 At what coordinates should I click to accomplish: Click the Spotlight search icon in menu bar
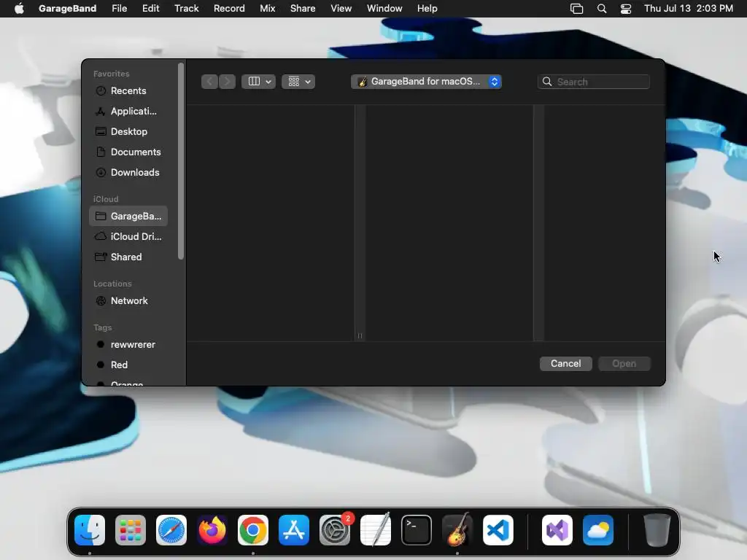[602, 9]
